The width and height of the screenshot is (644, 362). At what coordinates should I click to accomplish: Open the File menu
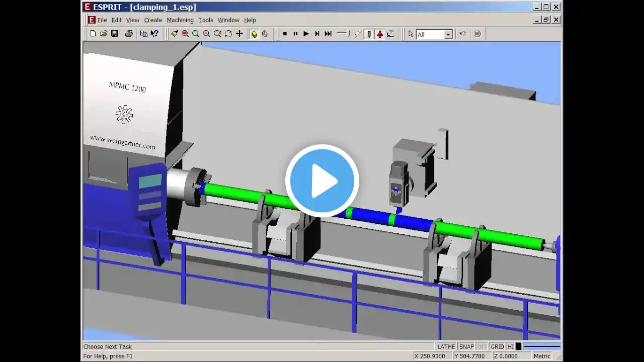102,20
